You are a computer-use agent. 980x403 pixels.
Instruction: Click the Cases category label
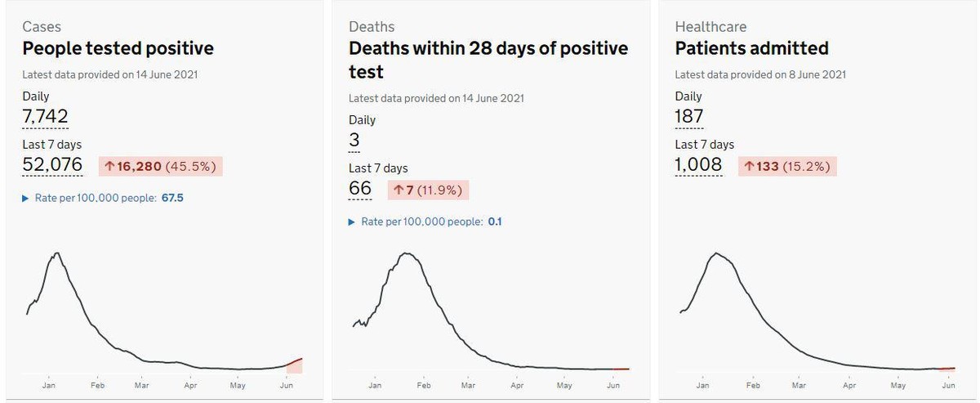coord(42,27)
